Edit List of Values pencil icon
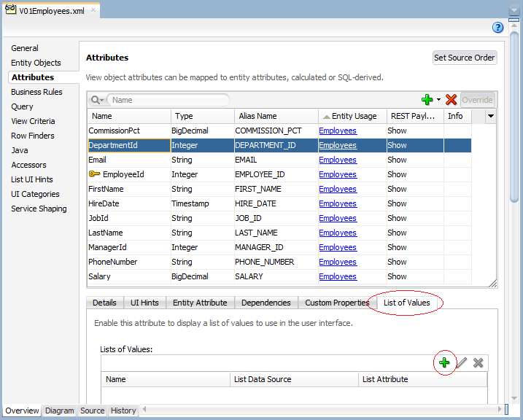Image resolution: width=523 pixels, height=420 pixels. tap(461, 362)
